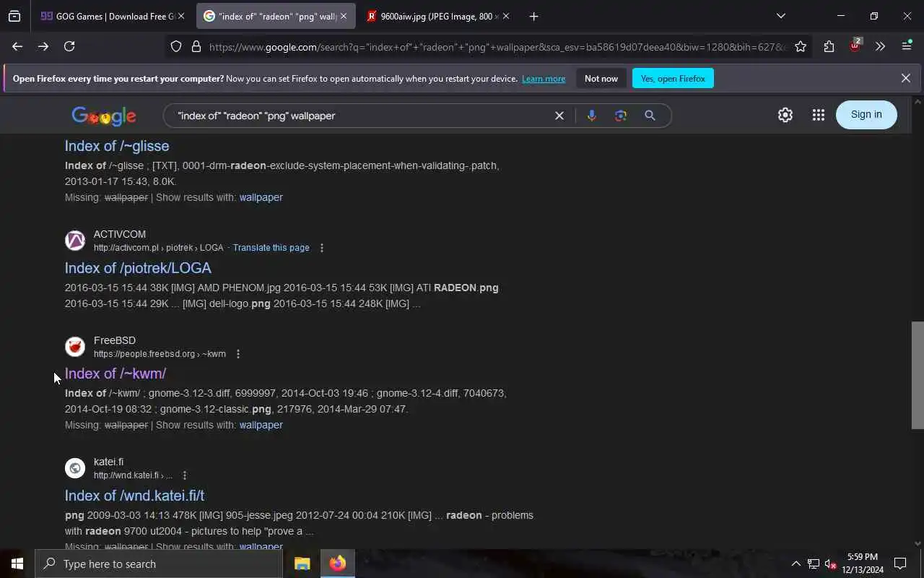The width and height of the screenshot is (924, 578).
Task: Open network status tray icon
Action: pos(814,564)
